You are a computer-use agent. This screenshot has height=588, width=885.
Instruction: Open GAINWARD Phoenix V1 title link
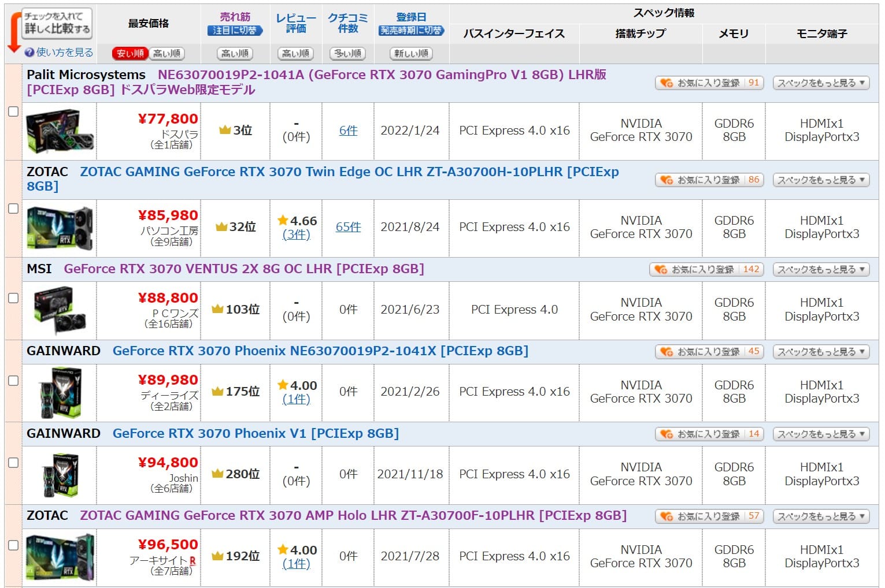(255, 434)
